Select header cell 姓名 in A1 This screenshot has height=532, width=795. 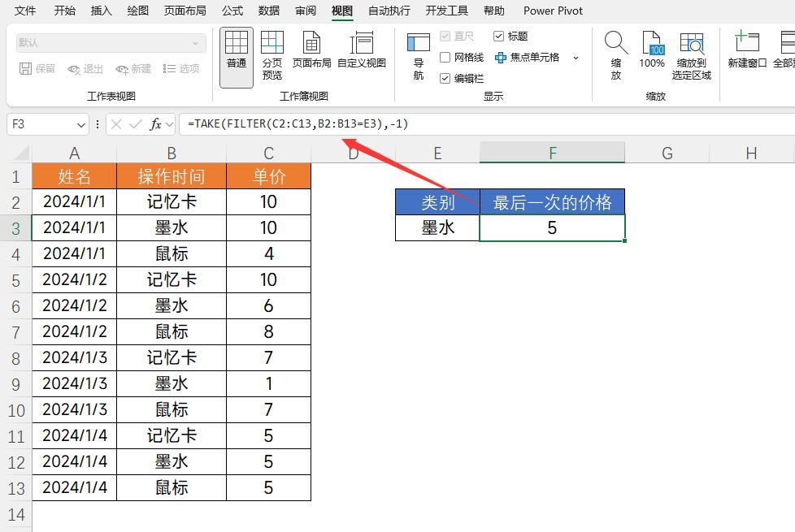[x=74, y=176]
